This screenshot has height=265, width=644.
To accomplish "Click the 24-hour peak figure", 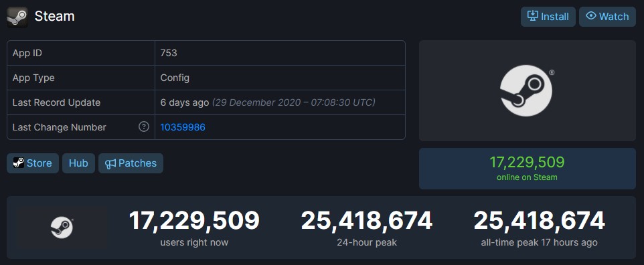I will 367,221.
